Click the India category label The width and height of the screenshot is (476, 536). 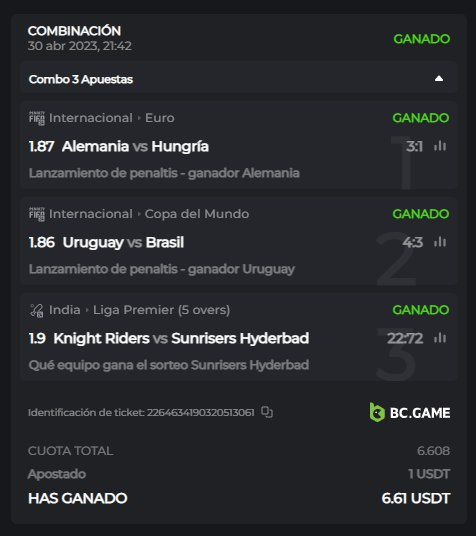point(65,310)
